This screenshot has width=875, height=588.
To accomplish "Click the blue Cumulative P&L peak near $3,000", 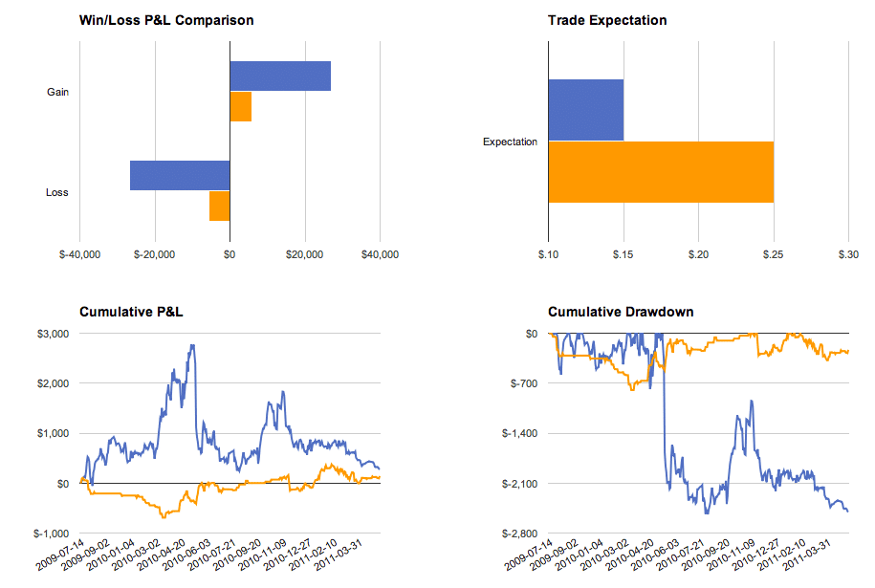I will pyautogui.click(x=192, y=346).
